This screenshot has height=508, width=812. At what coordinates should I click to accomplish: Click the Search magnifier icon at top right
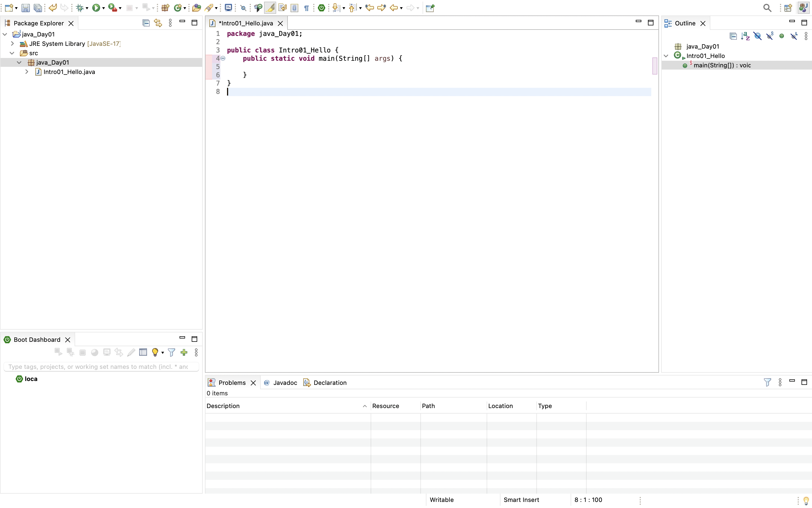point(767,8)
